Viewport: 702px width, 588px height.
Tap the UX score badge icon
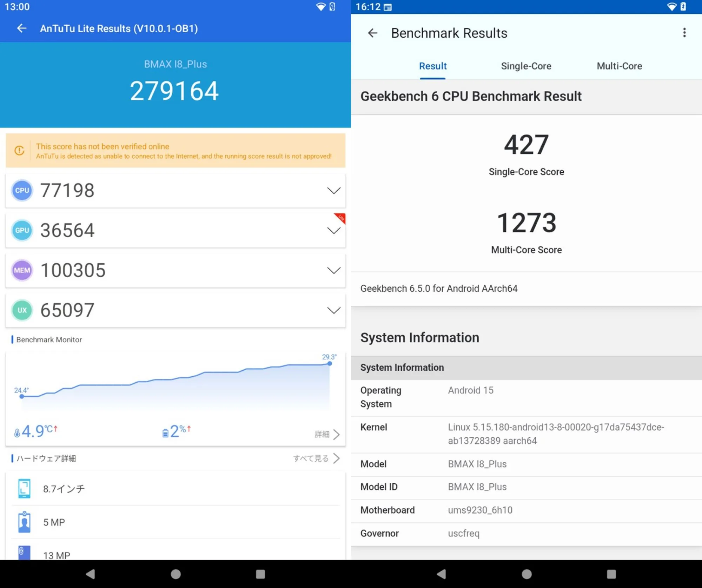coord(22,310)
